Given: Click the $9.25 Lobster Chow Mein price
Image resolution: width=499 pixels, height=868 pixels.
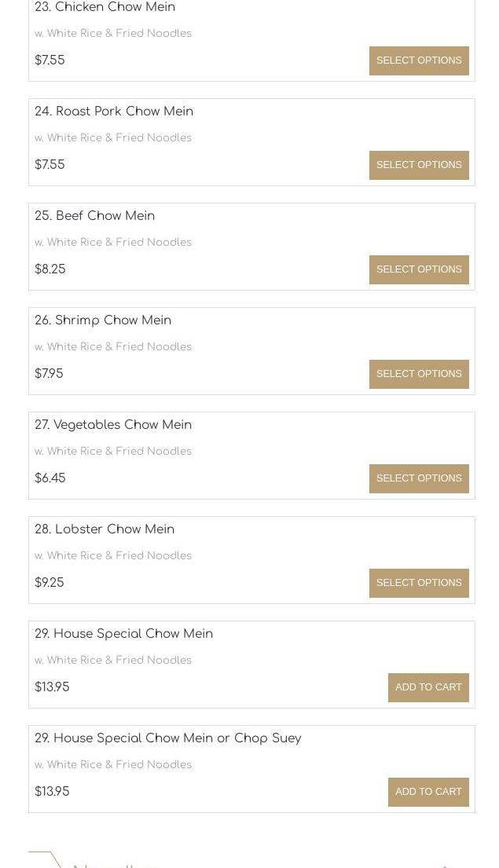Looking at the screenshot, I should click(x=50, y=582).
